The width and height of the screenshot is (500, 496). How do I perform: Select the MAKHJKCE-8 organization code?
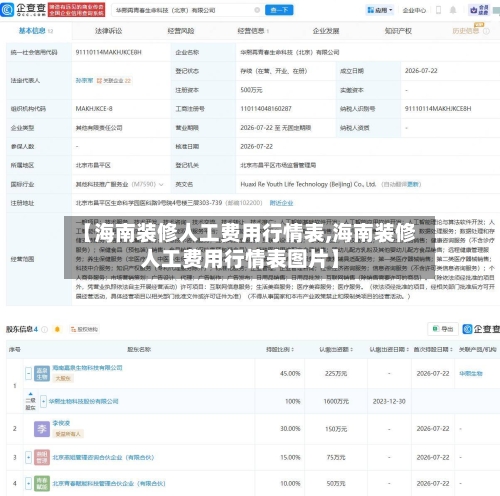pyautogui.click(x=94, y=109)
